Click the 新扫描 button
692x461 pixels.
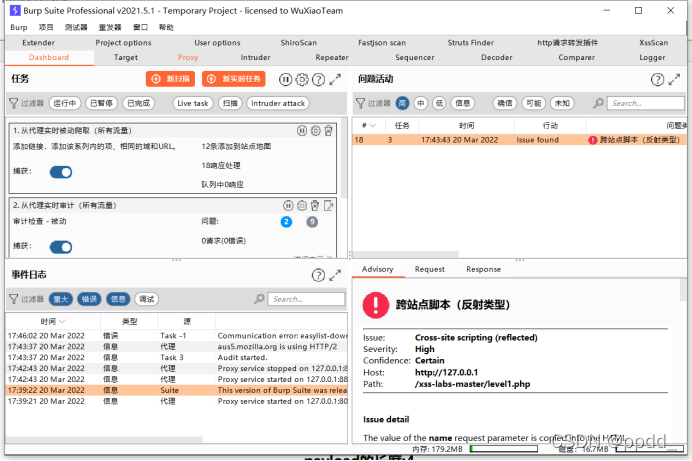click(170, 79)
